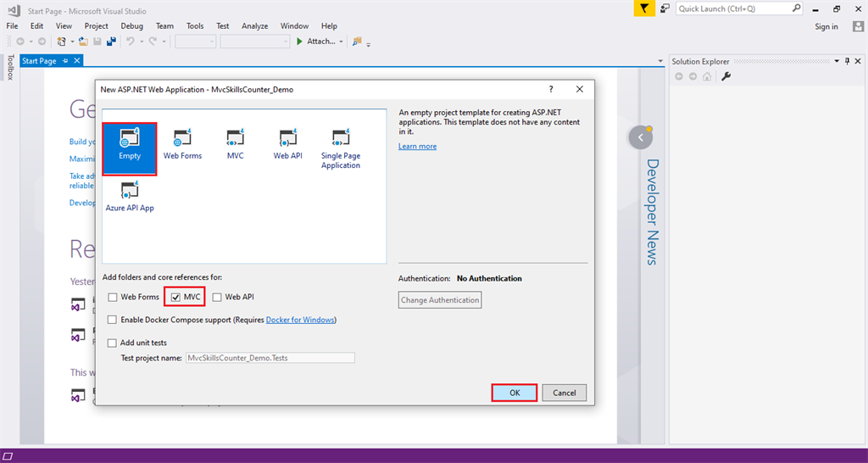868x463 pixels.
Task: Open the Debug menu
Action: pyautogui.click(x=131, y=26)
